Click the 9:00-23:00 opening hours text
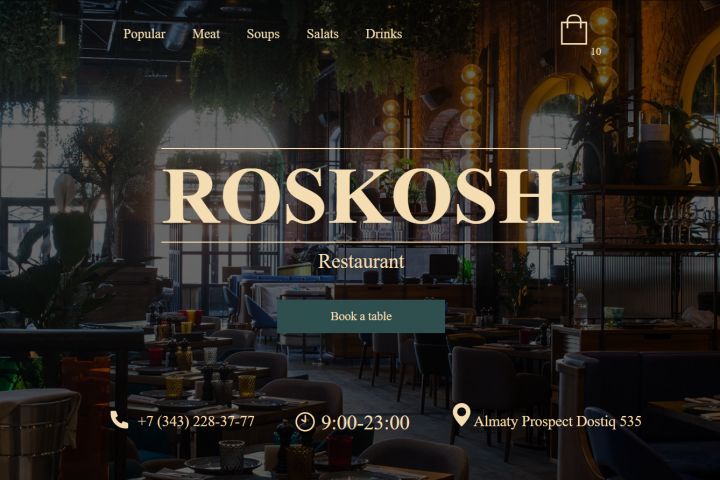Screen dimensions: 720x480 [x=365, y=423]
